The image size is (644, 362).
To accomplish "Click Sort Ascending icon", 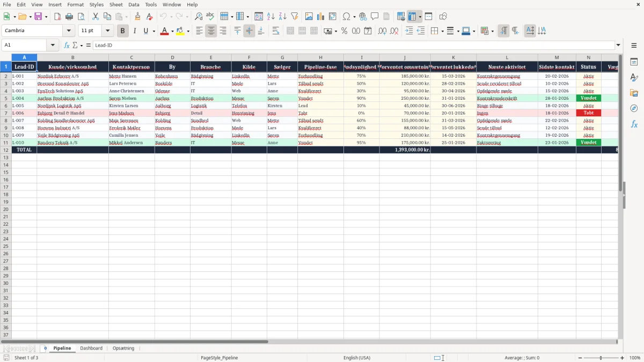I will click(271, 17).
